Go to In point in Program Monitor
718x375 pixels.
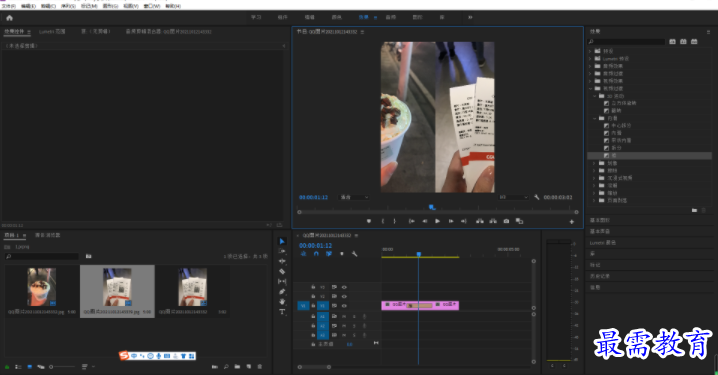[411, 221]
